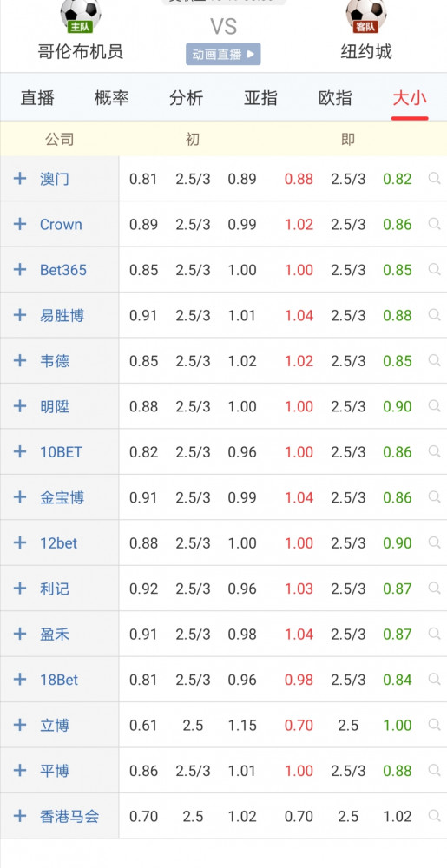Open the 平博 company link
Image resolution: width=447 pixels, height=868 pixels.
click(x=54, y=771)
